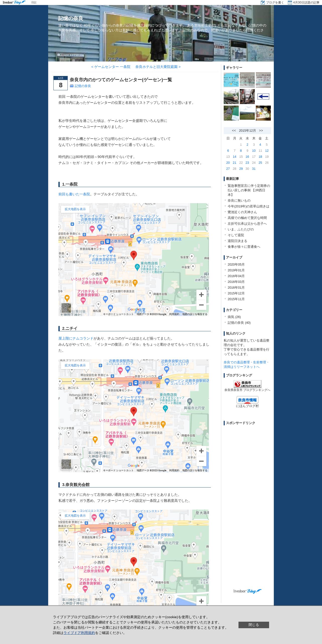The height and width of the screenshot is (644, 322).
Task: Open recent article 鷺池近くの天神さん
Action: (242, 212)
